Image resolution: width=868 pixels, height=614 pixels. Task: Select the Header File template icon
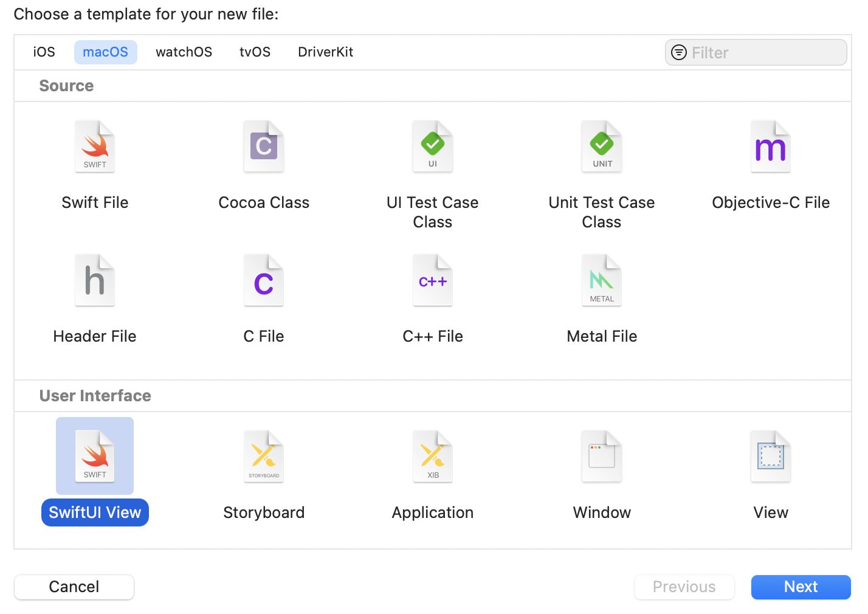[95, 280]
